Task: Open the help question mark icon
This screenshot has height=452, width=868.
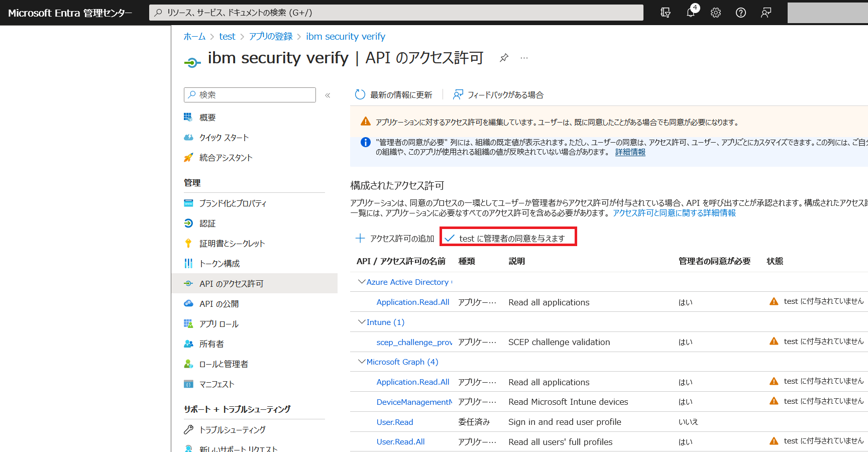Action: point(741,13)
